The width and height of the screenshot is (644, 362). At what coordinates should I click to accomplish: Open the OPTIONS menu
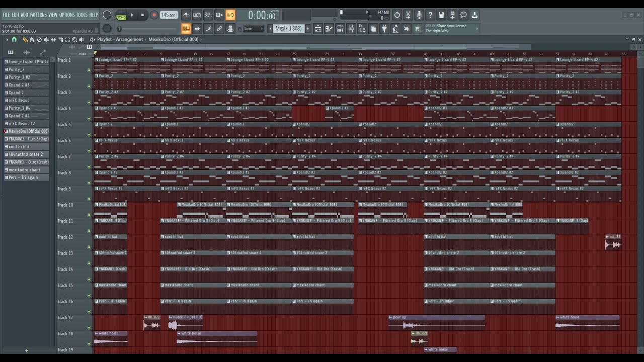pos(66,15)
